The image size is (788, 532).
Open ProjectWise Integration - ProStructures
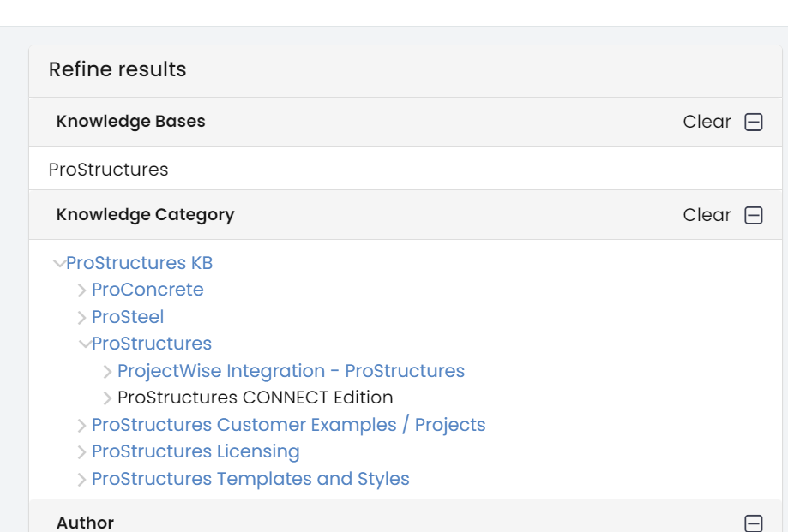292,370
